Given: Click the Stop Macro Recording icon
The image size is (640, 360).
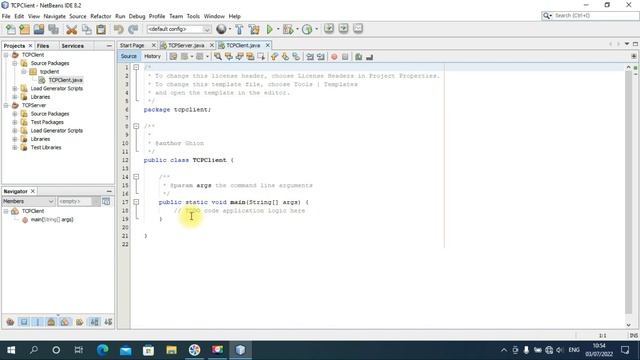Looking at the screenshot, I should coord(345,57).
